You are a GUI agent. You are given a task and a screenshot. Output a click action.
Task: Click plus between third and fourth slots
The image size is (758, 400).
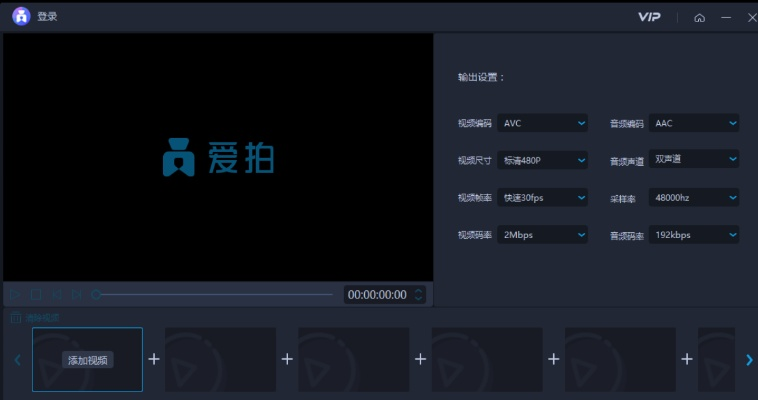421,359
